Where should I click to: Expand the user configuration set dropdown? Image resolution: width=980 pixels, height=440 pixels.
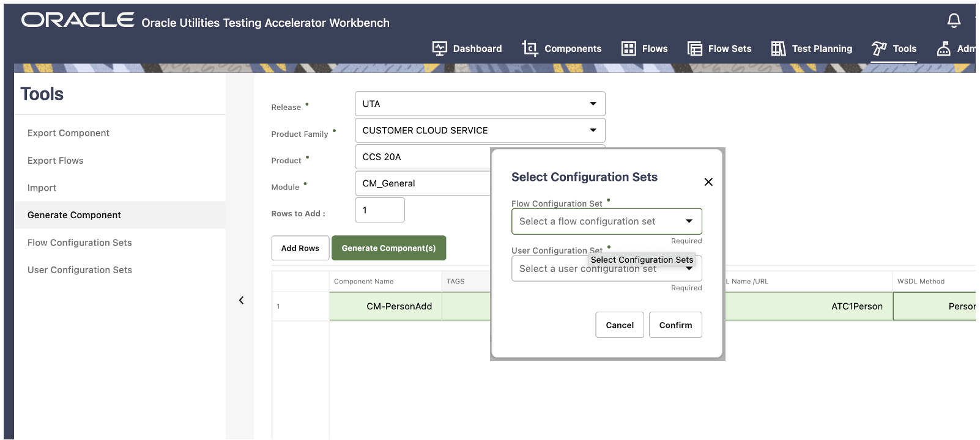click(x=606, y=269)
